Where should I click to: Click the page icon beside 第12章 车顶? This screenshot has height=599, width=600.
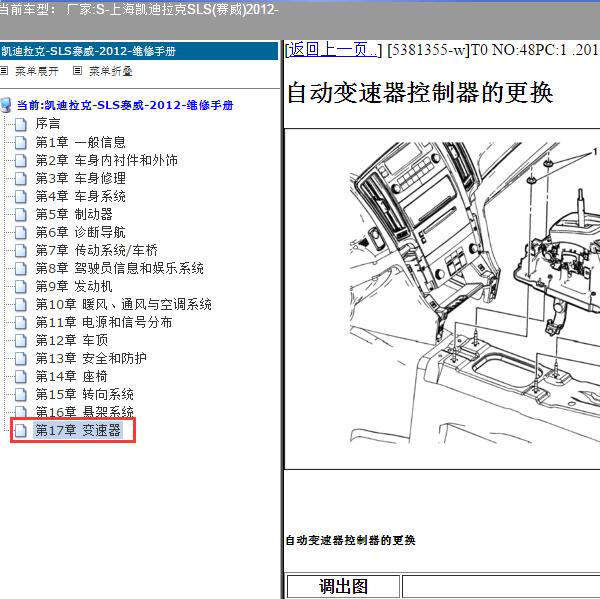click(x=21, y=340)
